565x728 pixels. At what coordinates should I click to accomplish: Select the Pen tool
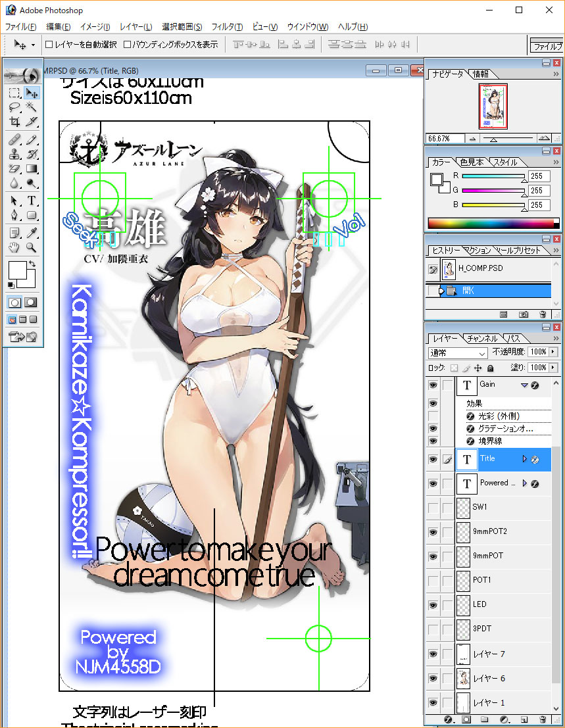pos(14,215)
